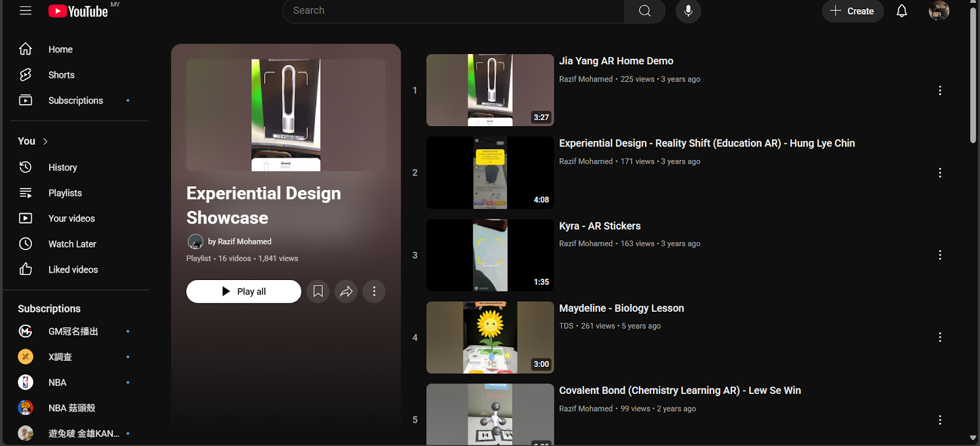Share the playlist with the arrow icon
Screen dimensions: 980x446
click(346, 292)
